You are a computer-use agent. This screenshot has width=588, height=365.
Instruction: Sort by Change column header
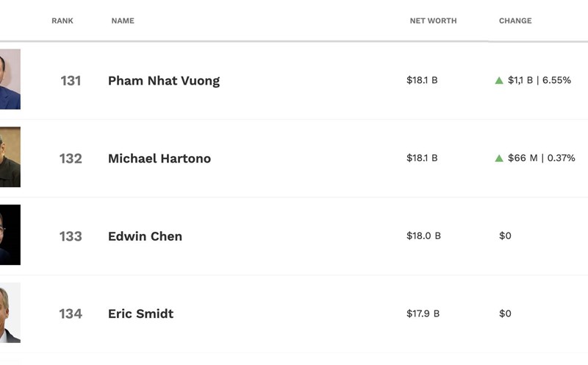click(x=515, y=21)
